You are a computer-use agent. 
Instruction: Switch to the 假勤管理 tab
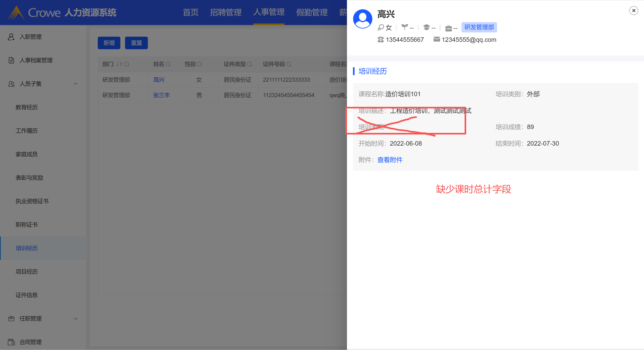(312, 12)
